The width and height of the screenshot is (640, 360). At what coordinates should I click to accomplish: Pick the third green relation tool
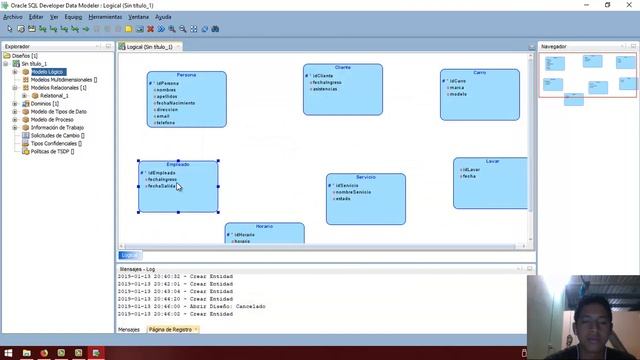64,29
